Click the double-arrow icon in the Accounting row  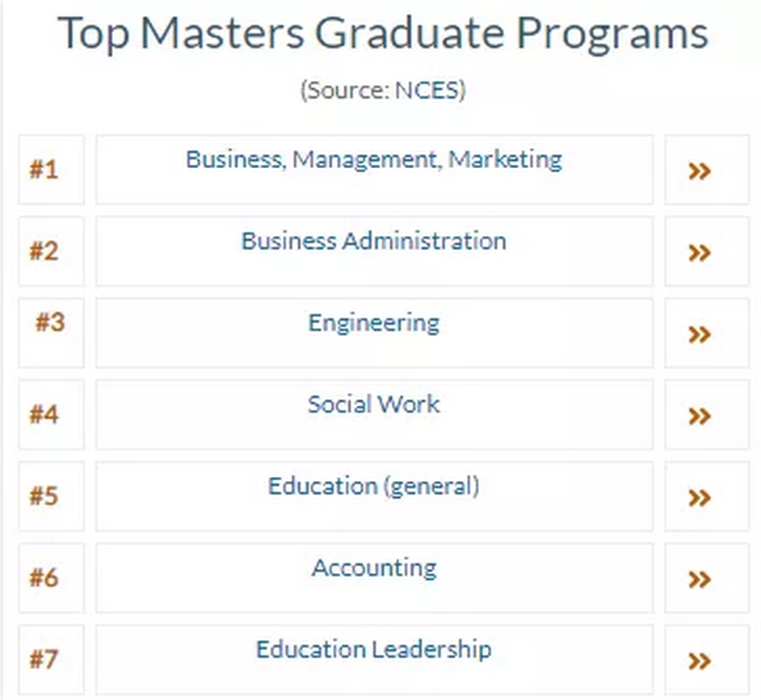pyautogui.click(x=699, y=579)
